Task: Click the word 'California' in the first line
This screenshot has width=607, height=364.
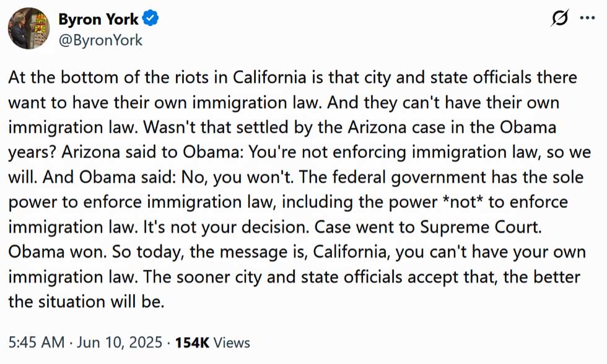Action: [269, 78]
